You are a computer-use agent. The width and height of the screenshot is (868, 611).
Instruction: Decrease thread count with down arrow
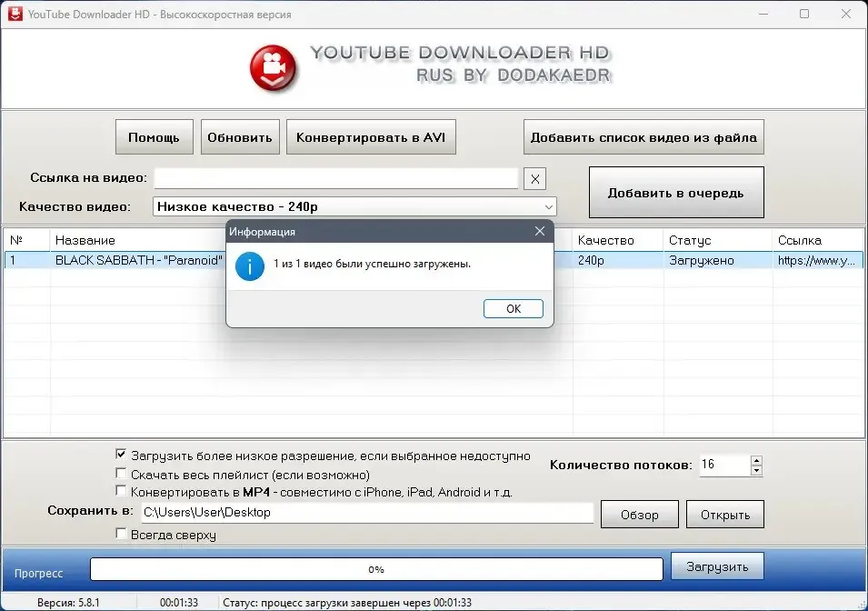pyautogui.click(x=756, y=471)
